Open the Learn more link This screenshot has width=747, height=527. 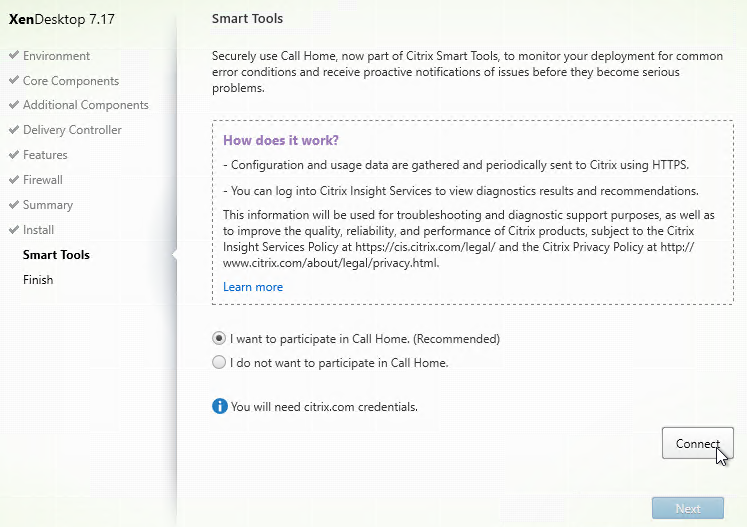point(253,287)
